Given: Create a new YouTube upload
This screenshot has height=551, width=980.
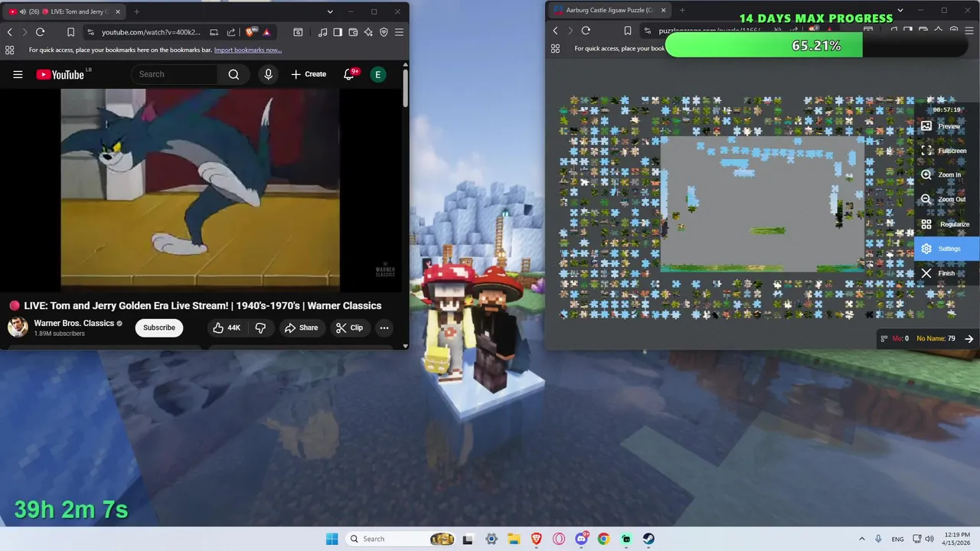Looking at the screenshot, I should (x=309, y=74).
